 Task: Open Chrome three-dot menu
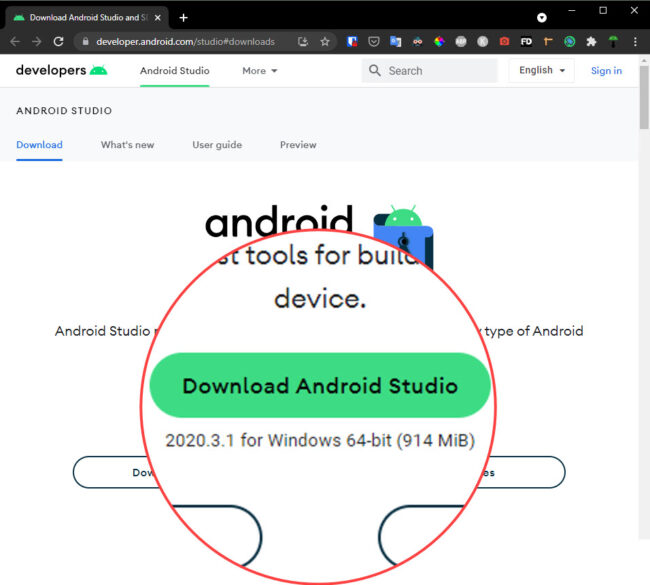pos(635,41)
